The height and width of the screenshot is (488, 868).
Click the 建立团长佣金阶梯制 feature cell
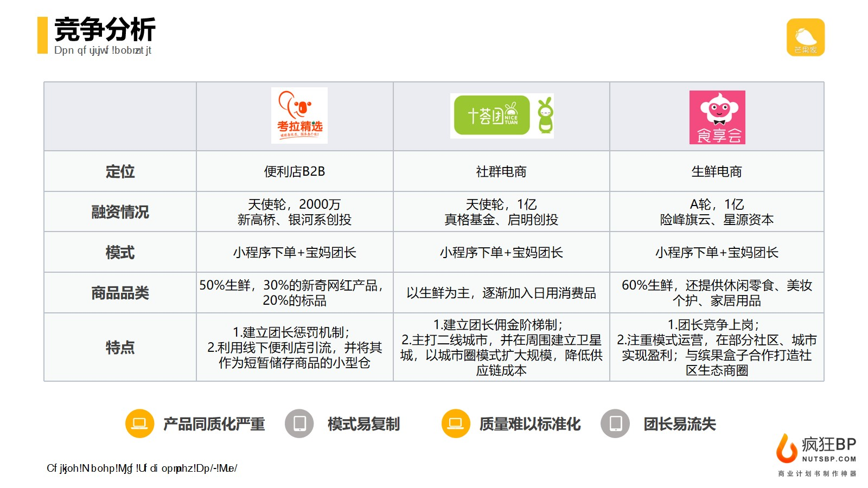point(501,347)
